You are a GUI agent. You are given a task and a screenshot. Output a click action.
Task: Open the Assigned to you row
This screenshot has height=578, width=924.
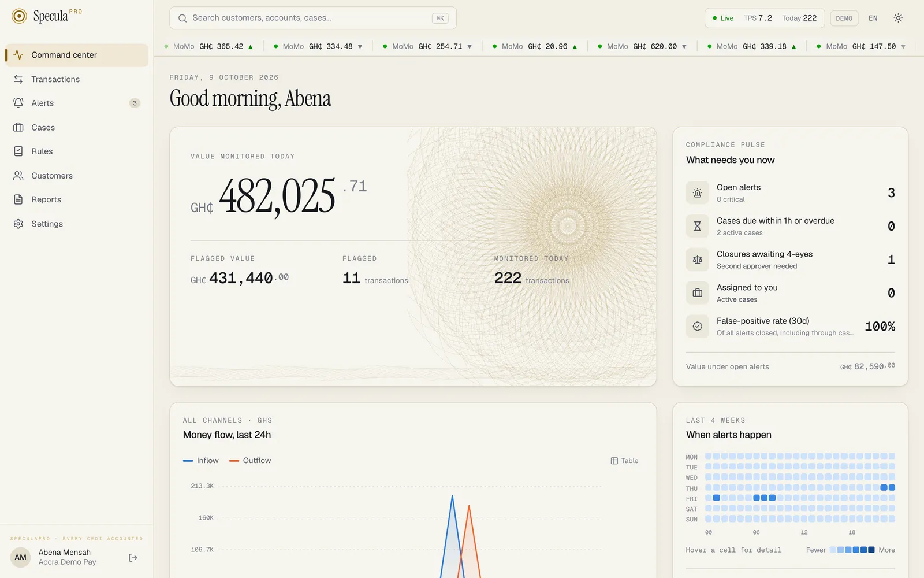tap(790, 293)
